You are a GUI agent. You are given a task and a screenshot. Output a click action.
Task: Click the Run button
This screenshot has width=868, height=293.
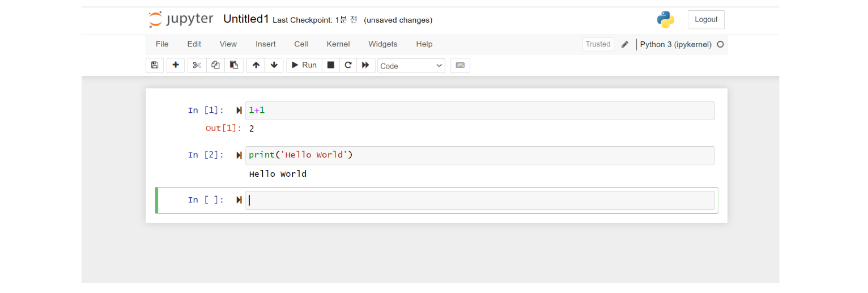[x=304, y=65]
